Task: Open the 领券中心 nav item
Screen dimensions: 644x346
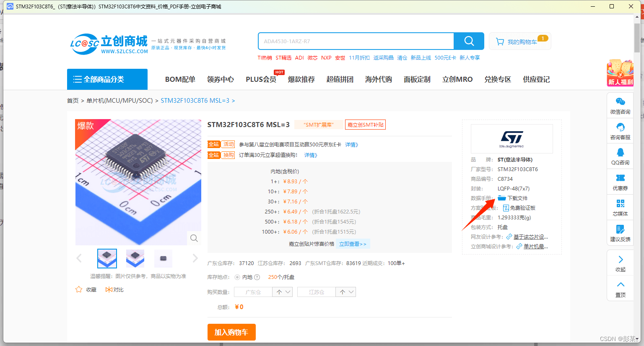Action: 221,79
